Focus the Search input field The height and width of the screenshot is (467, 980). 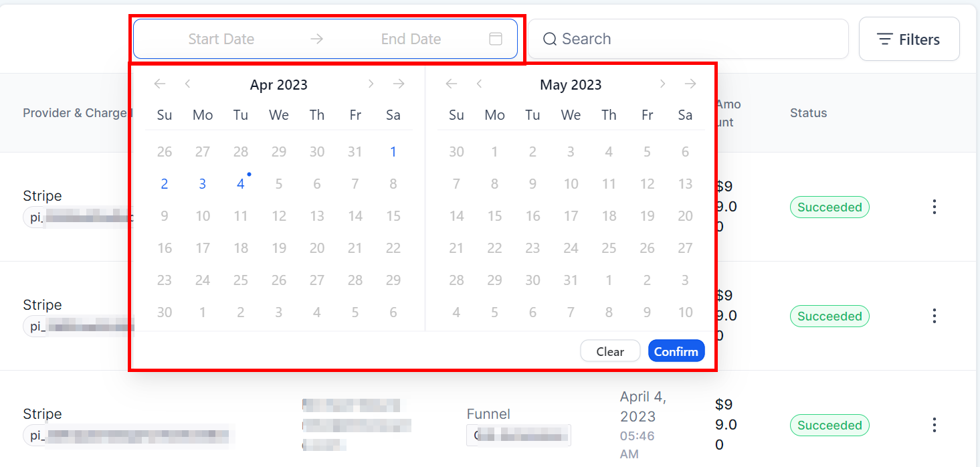pos(696,39)
